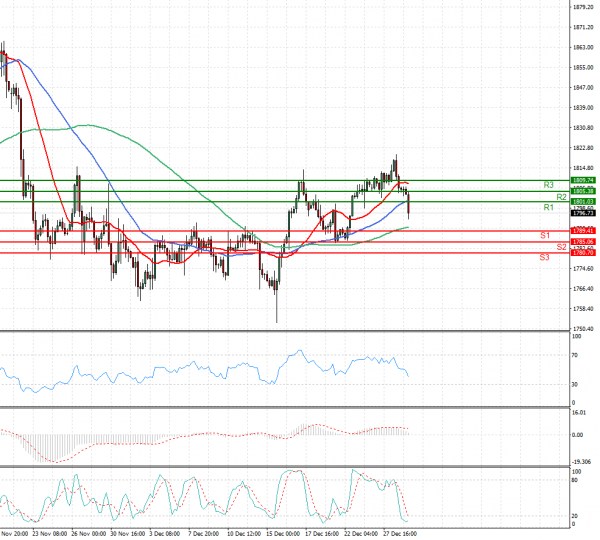Select the 1785.06 red price tag
600x540 pixels.
[x=583, y=242]
